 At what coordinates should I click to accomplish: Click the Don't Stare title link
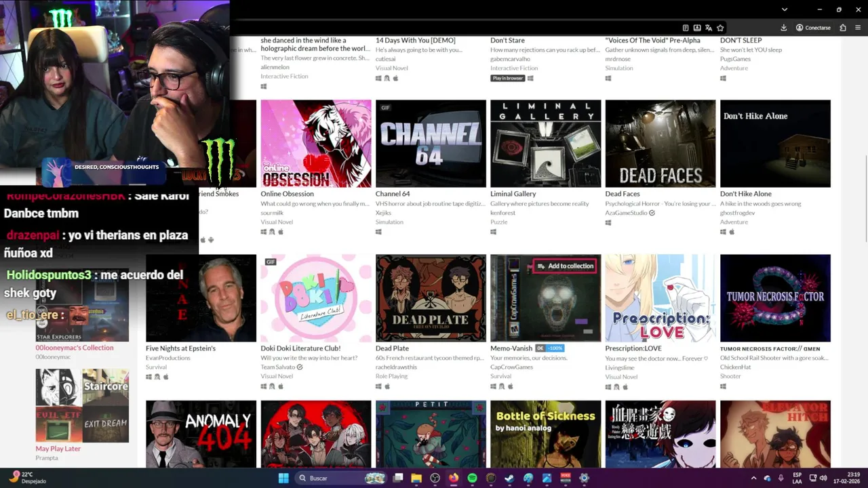pos(507,41)
